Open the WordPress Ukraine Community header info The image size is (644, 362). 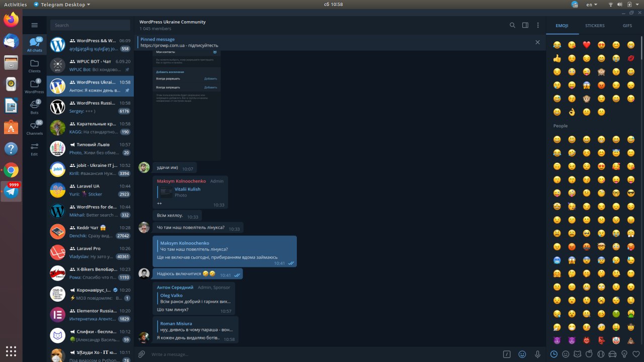point(173,25)
